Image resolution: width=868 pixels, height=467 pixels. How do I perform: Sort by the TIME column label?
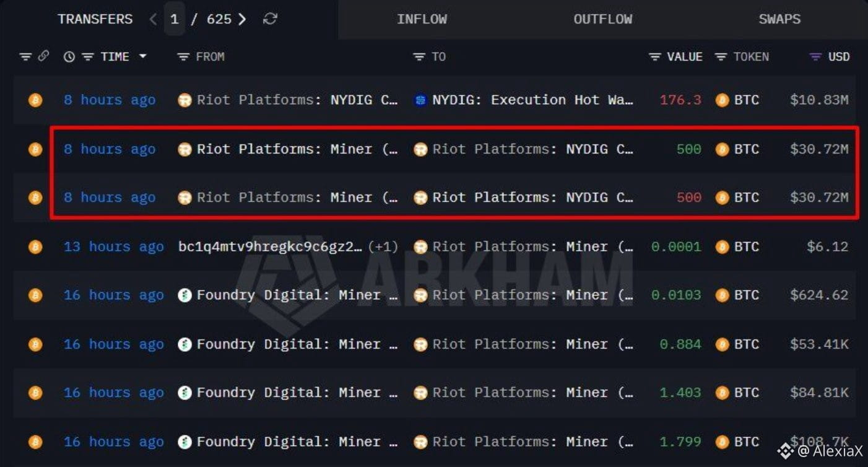pyautogui.click(x=115, y=57)
